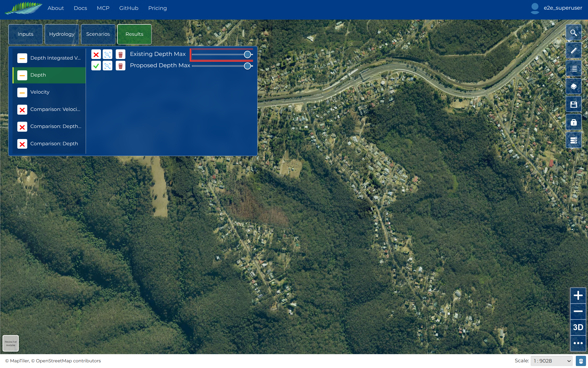Save the project with disk icon
Viewport: 588px width, 368px height.
[574, 104]
